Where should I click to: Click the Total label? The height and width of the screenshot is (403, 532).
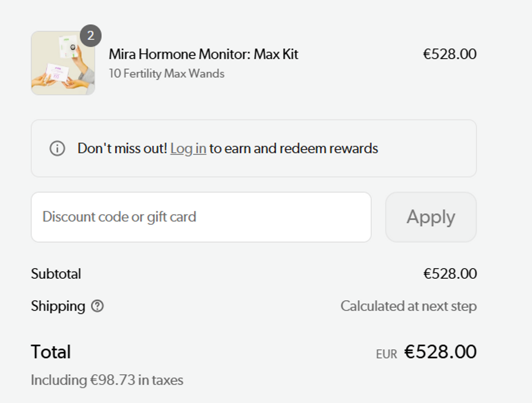click(x=51, y=352)
